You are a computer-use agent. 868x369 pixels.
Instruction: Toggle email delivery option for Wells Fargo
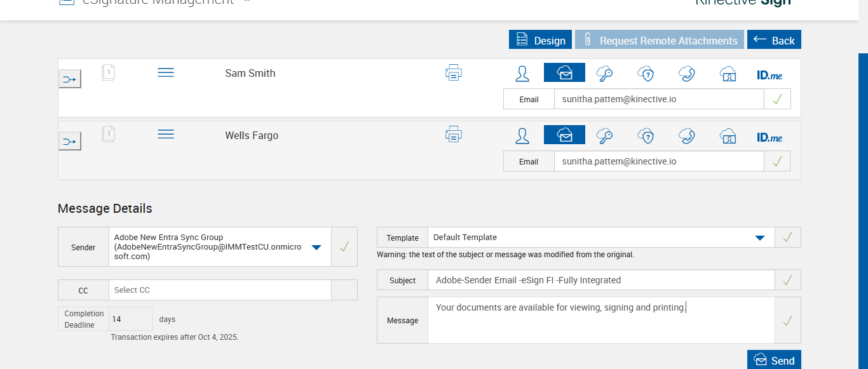tap(564, 135)
